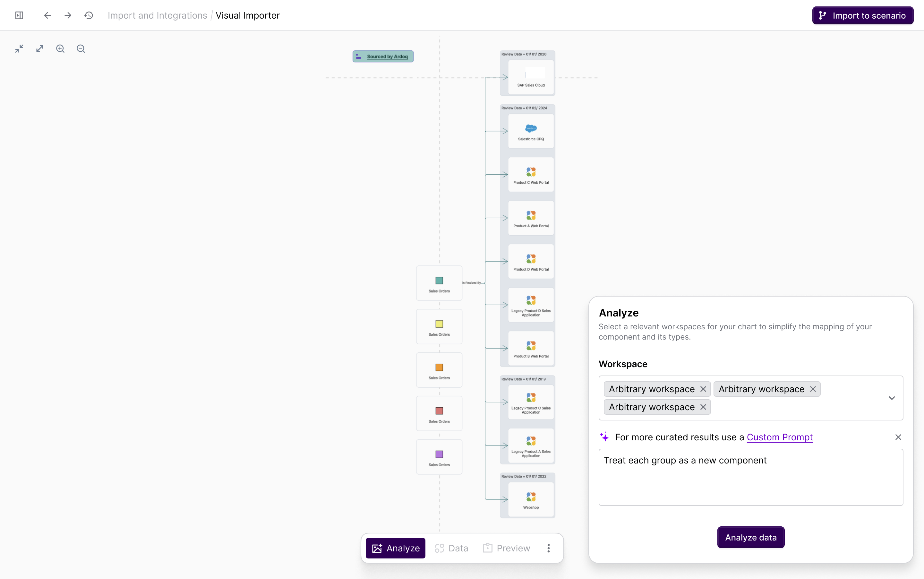
Task: Click the orange Sales Orders swatch
Action: click(x=439, y=367)
